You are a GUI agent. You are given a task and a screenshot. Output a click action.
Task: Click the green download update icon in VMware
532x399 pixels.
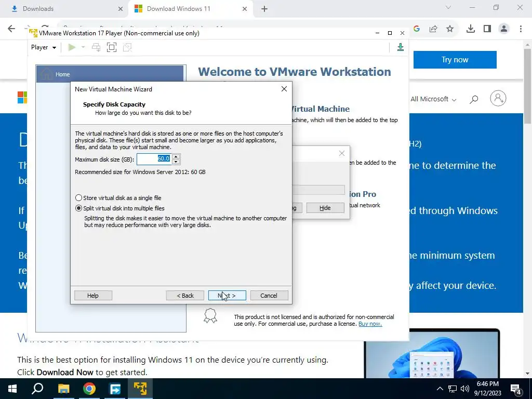[x=401, y=47]
